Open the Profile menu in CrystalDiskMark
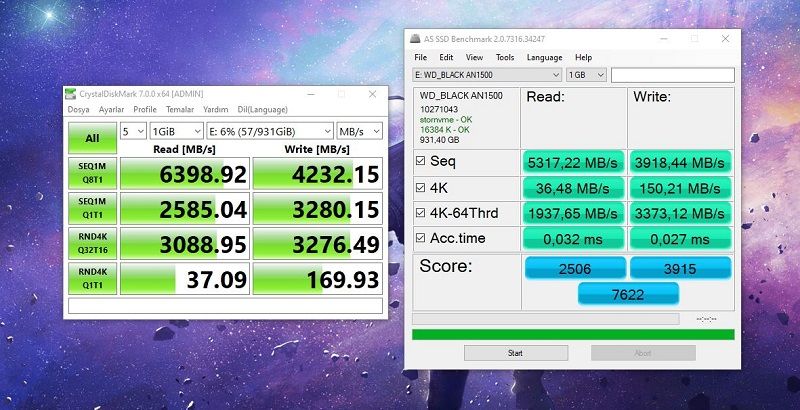This screenshot has width=800, height=410. click(145, 110)
